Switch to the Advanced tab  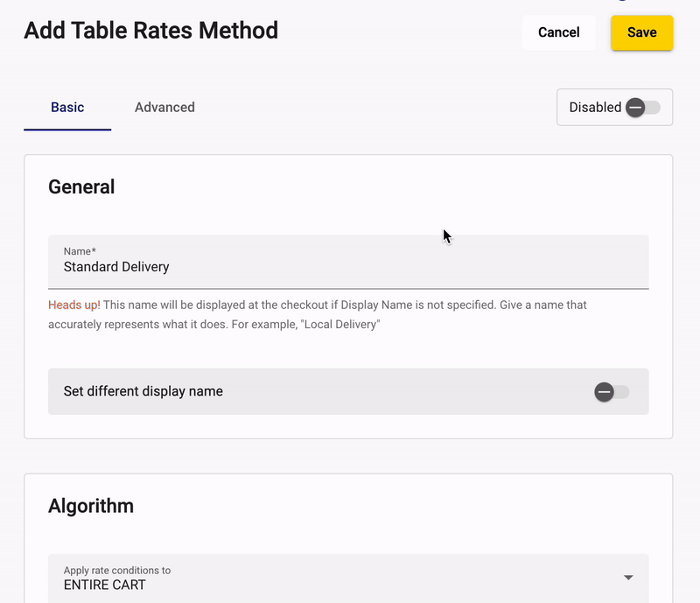tap(164, 107)
